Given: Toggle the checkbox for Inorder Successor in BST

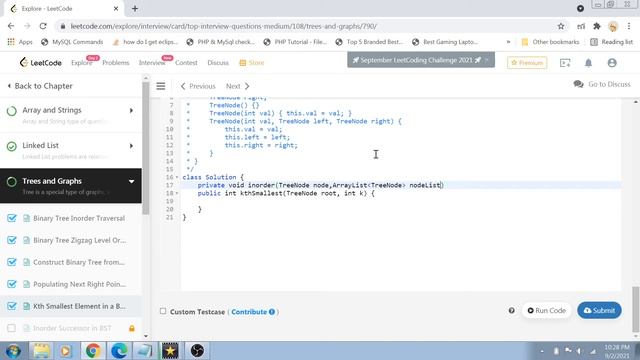Looking at the screenshot, I should click(12, 328).
